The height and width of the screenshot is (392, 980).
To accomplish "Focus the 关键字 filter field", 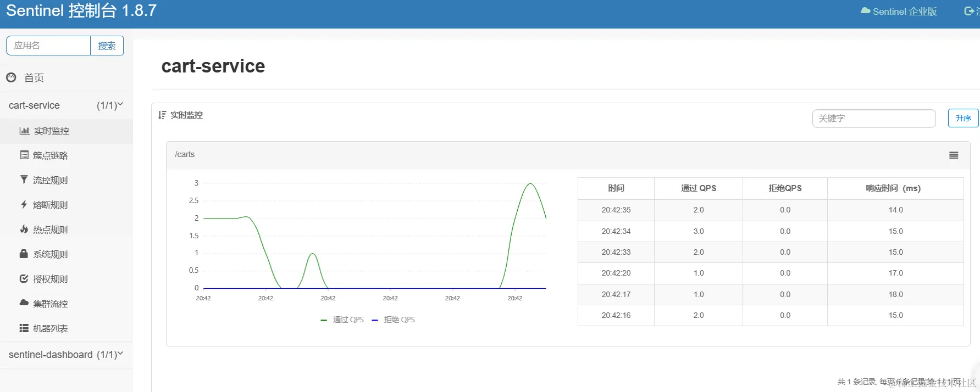I will click(x=874, y=118).
